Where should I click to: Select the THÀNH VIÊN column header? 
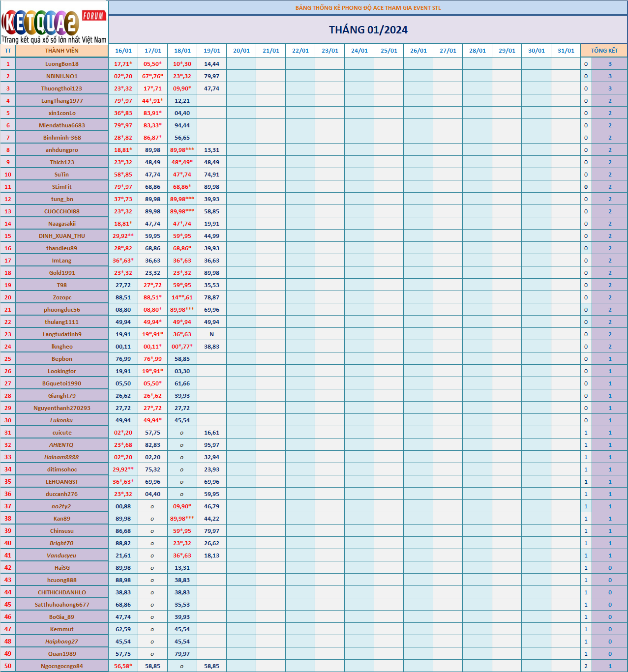coord(62,51)
